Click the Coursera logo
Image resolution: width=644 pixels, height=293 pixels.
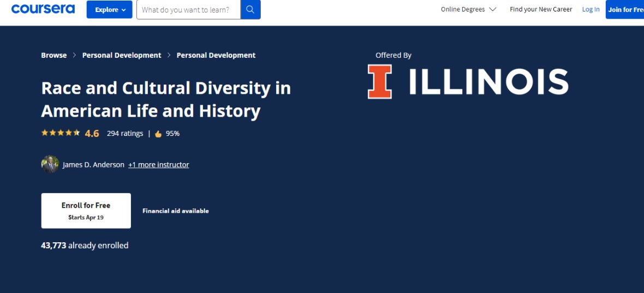pos(43,9)
